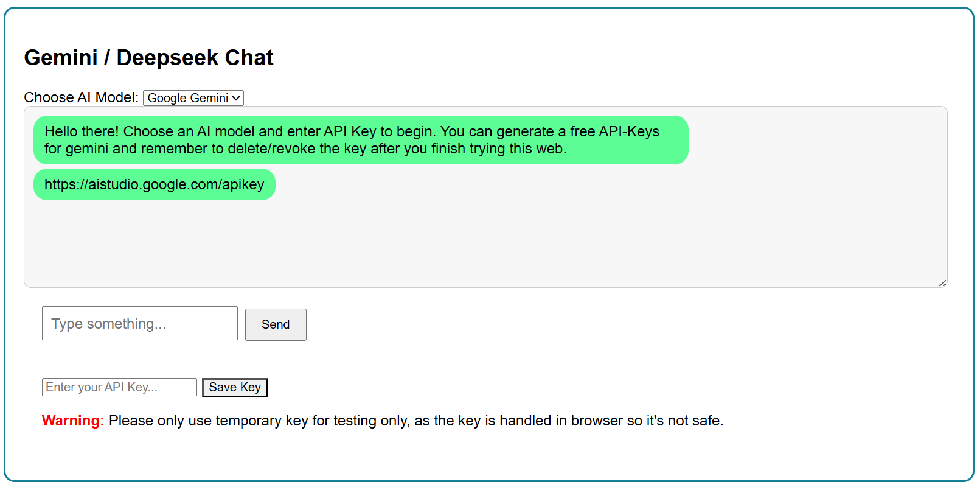Focus the Enter your API Key field

click(x=119, y=388)
